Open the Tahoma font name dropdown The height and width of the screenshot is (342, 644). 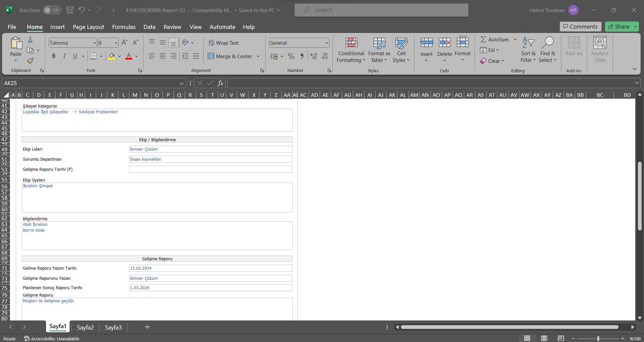point(94,43)
